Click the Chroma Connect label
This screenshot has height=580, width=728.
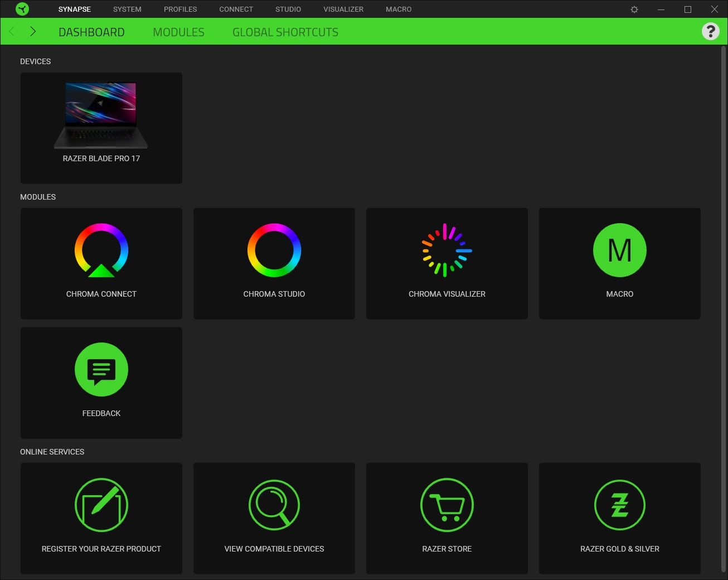click(x=101, y=294)
